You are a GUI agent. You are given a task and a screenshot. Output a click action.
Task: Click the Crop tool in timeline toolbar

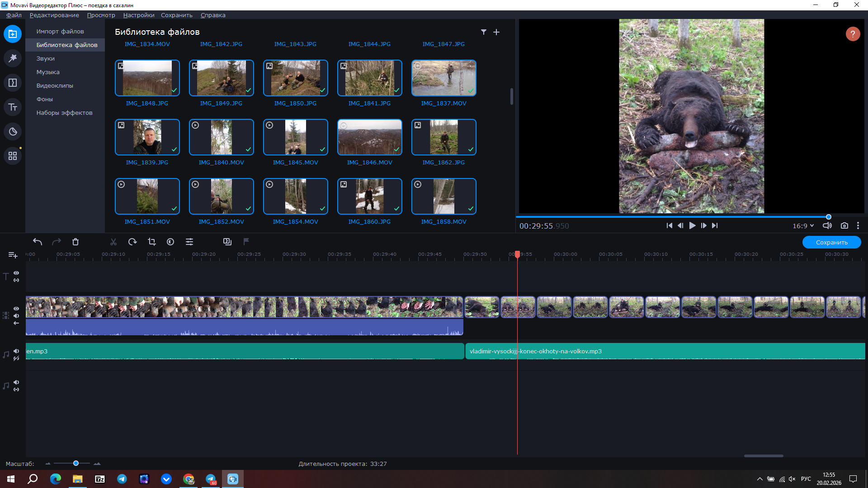(x=151, y=242)
